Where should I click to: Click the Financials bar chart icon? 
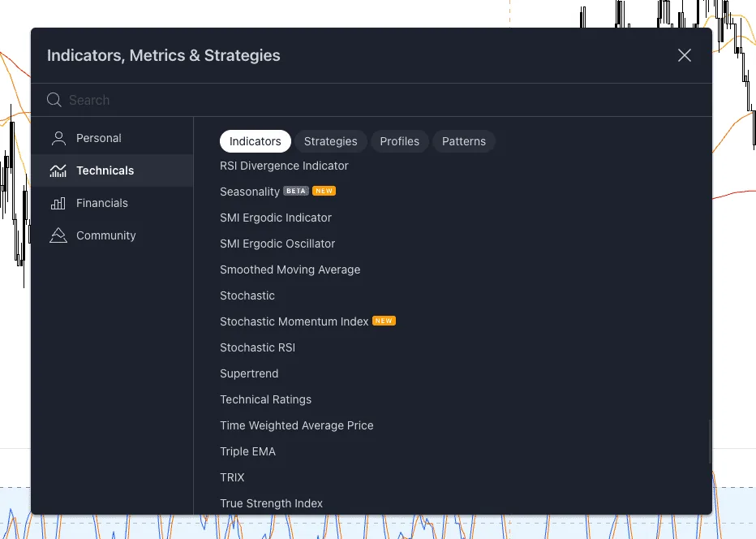[x=58, y=203]
